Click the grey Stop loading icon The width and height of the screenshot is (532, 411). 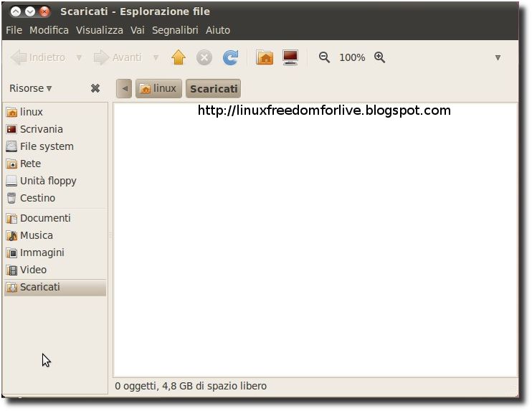[x=204, y=57]
